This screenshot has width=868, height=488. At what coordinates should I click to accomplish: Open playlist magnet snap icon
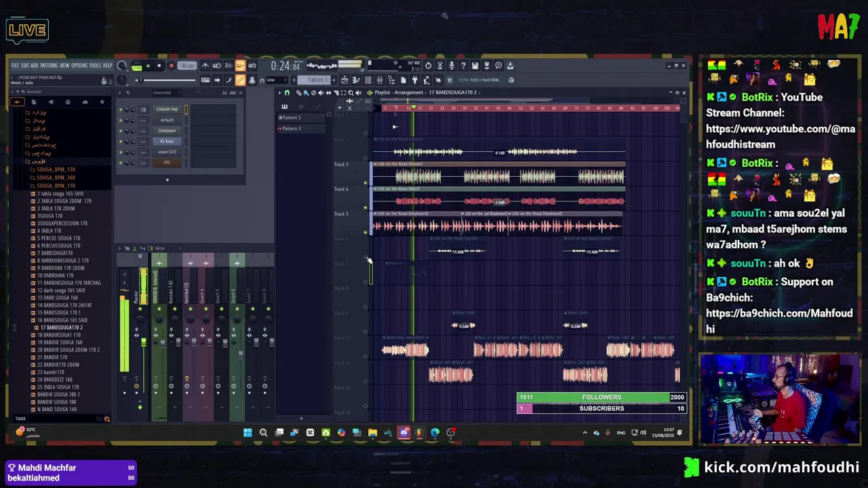pyautogui.click(x=287, y=93)
